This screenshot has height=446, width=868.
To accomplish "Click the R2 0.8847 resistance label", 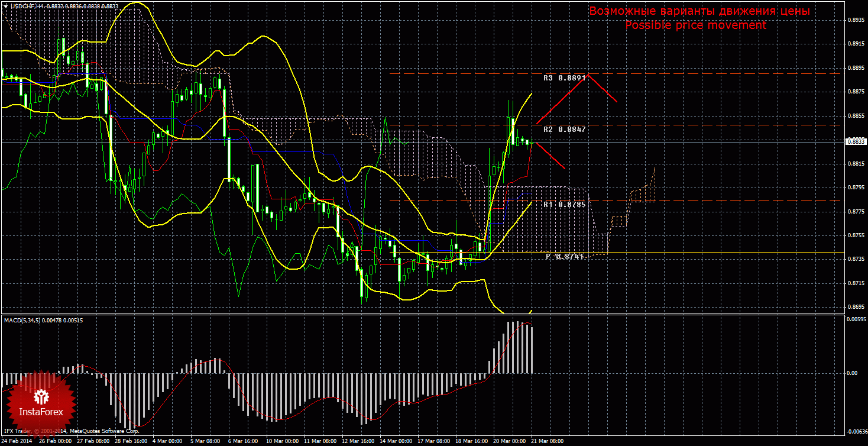I will tap(565, 129).
